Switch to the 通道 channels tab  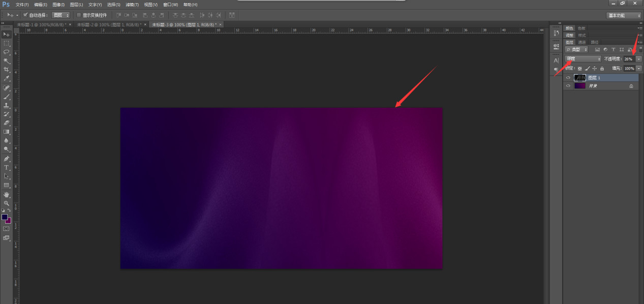click(581, 42)
